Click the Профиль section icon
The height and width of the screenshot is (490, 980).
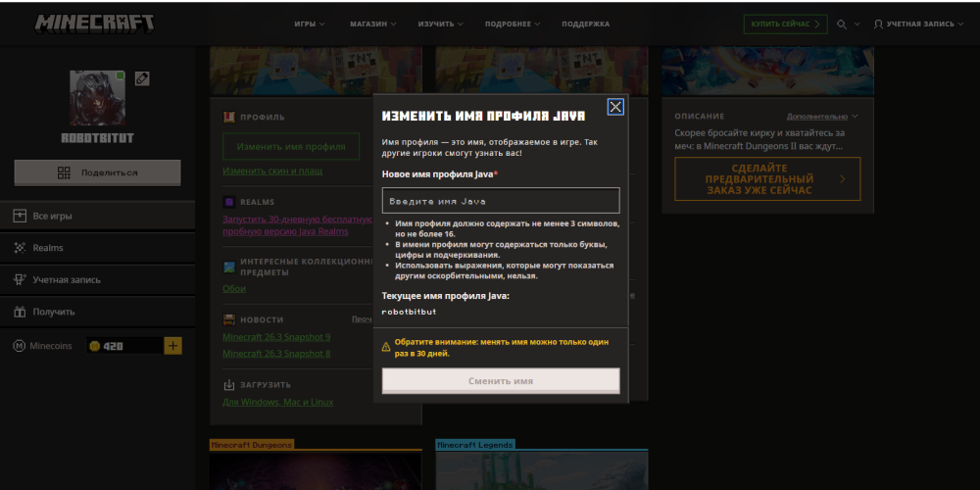[229, 117]
